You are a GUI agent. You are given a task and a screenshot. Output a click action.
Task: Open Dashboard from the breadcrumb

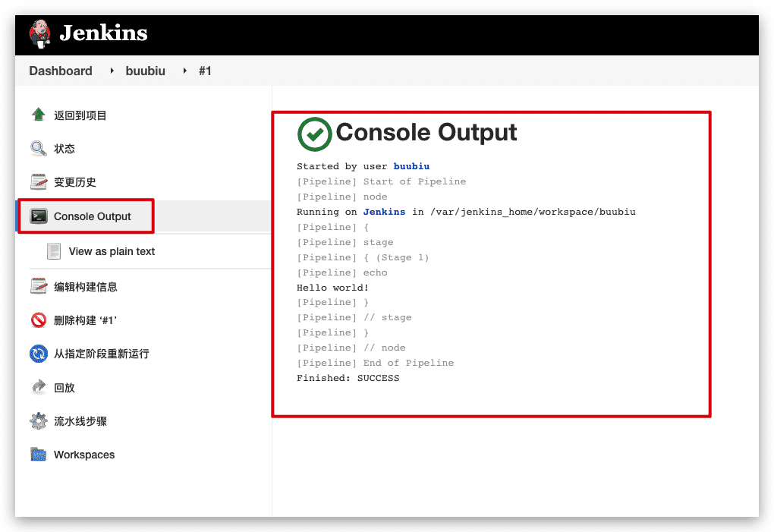coord(61,71)
